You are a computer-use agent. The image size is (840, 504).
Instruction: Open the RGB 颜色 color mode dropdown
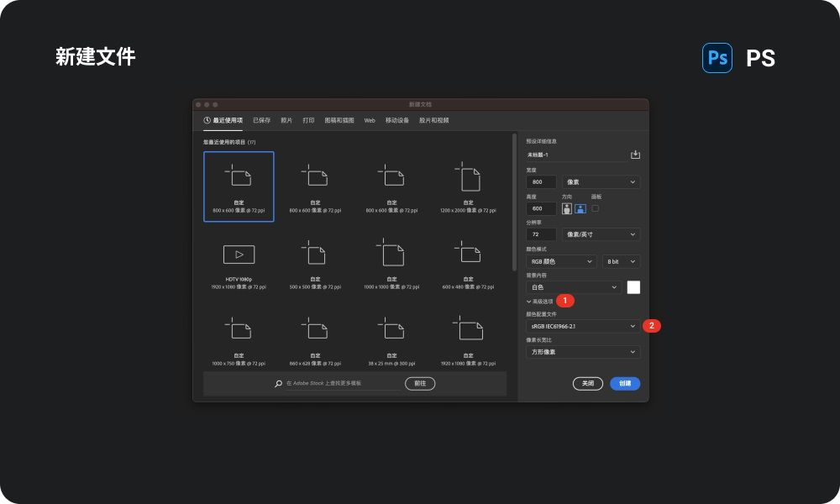(x=561, y=261)
